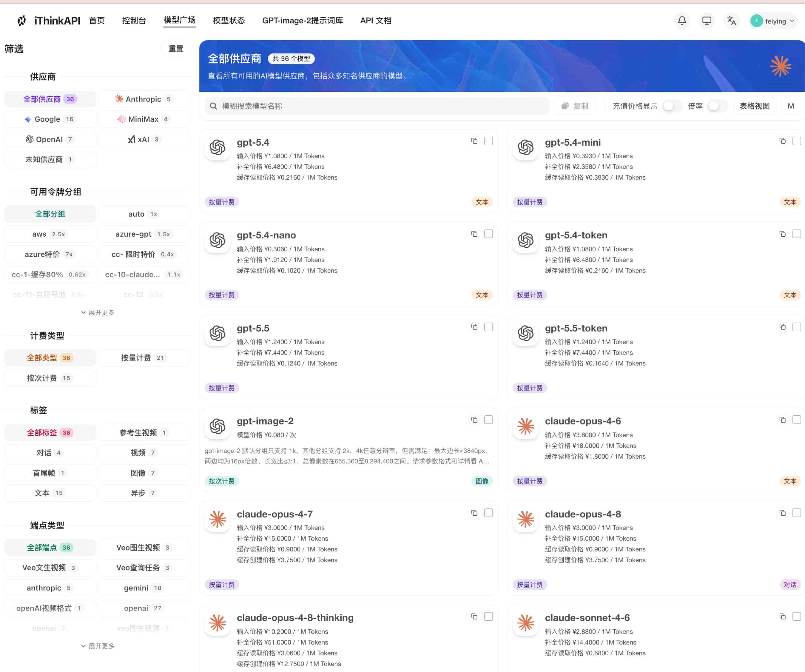Click the feiying user avatar

pyautogui.click(x=756, y=21)
